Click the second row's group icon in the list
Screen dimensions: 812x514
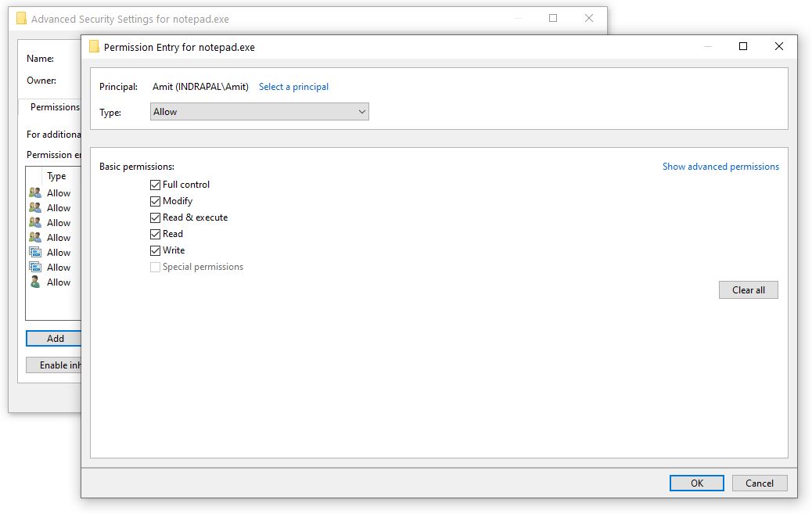[x=34, y=208]
